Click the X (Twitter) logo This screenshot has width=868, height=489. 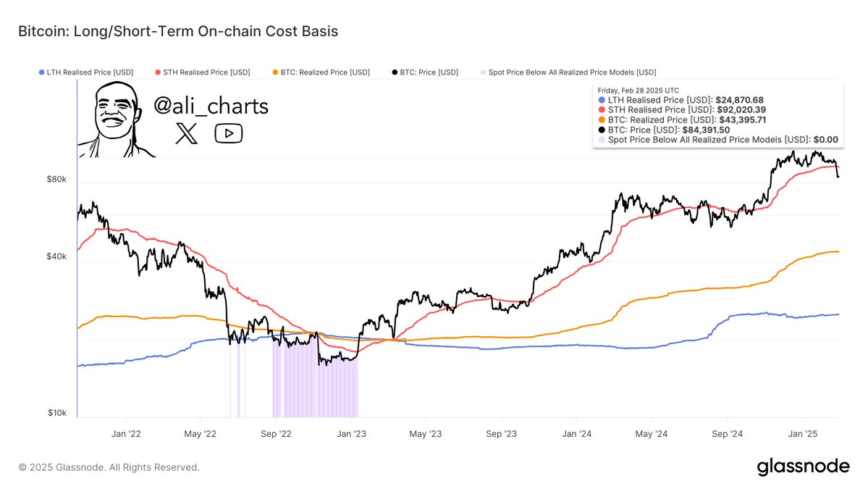coord(187,133)
